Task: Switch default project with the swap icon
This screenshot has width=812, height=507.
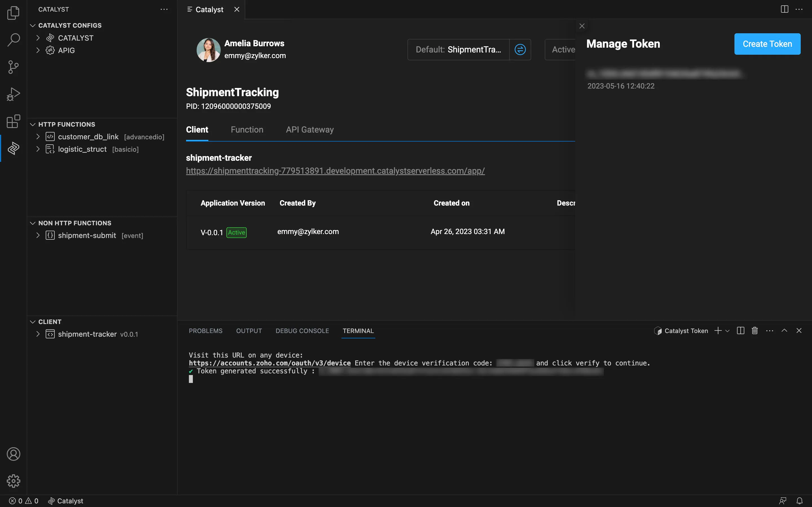Action: [x=520, y=50]
